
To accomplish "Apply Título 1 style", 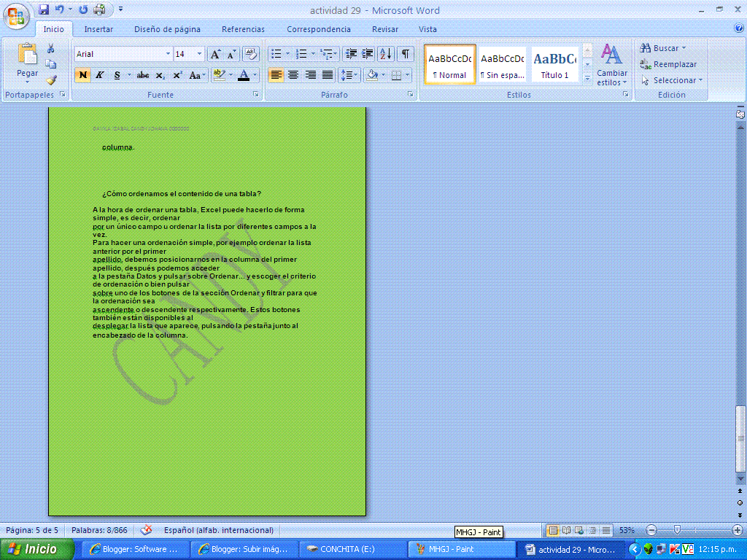I will tap(554, 64).
